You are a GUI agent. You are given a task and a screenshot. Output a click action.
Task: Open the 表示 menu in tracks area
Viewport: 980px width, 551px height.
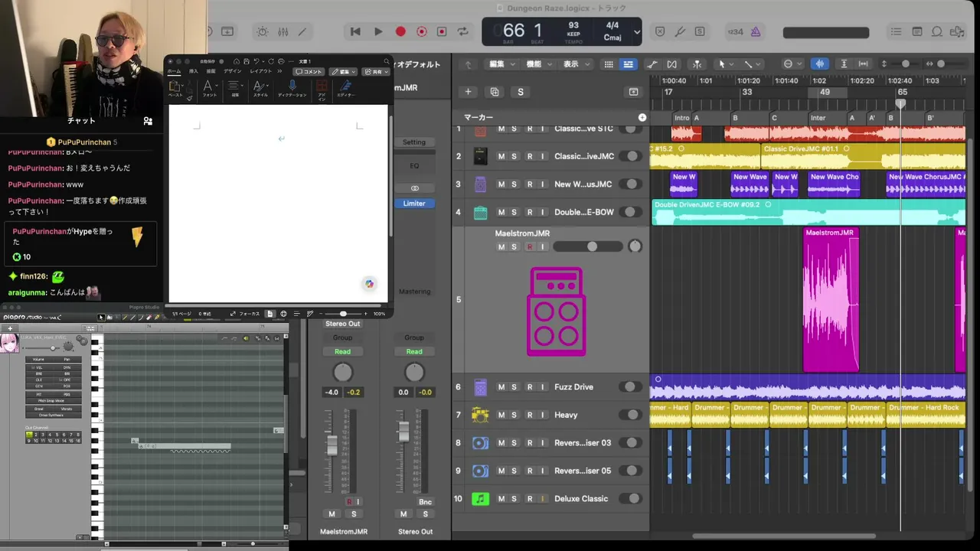pyautogui.click(x=576, y=64)
